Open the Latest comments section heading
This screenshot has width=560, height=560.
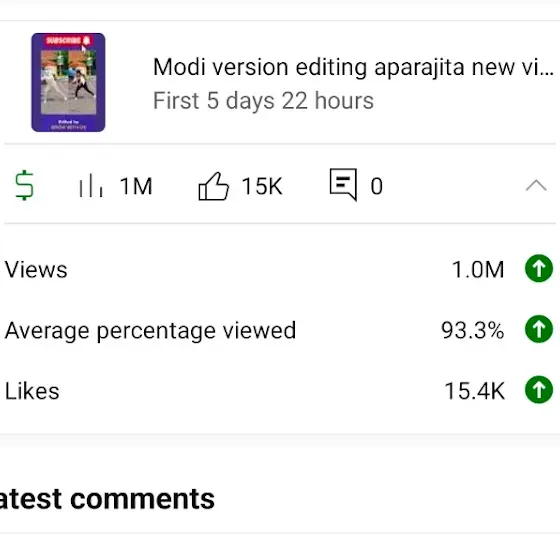(107, 499)
